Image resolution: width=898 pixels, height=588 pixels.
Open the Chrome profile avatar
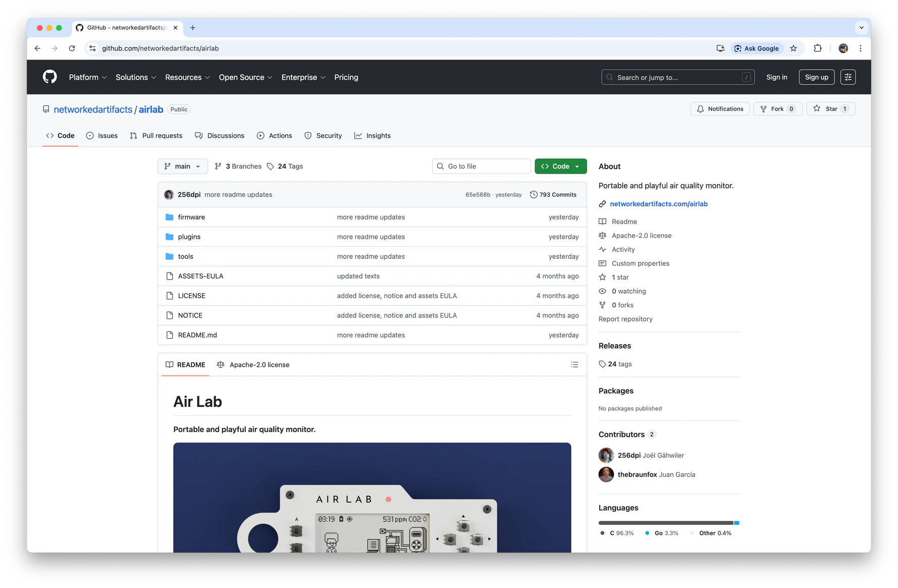[843, 48]
